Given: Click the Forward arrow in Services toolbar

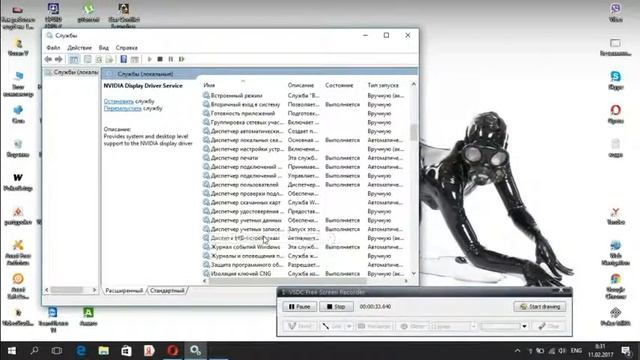Looking at the screenshot, I should pyautogui.click(x=59, y=60).
